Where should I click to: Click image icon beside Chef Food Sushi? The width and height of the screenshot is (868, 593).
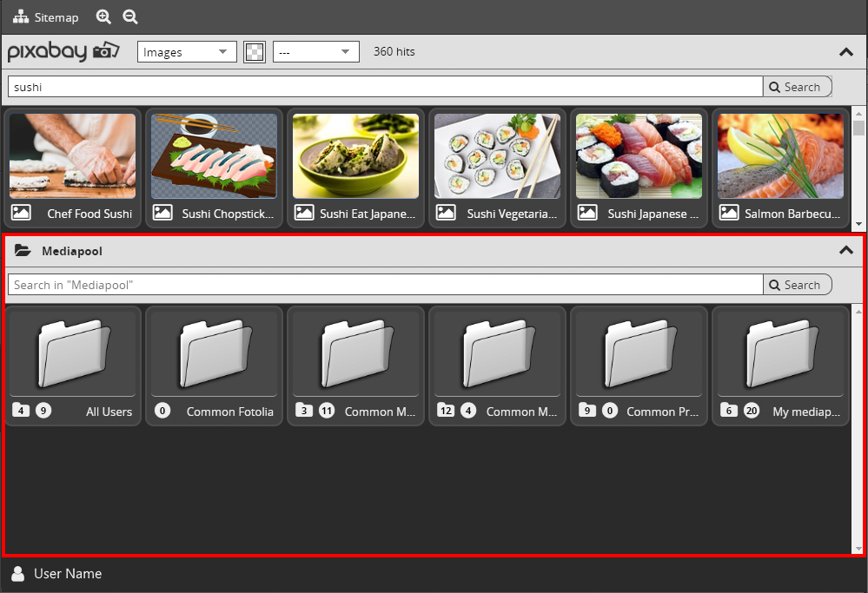coord(21,213)
